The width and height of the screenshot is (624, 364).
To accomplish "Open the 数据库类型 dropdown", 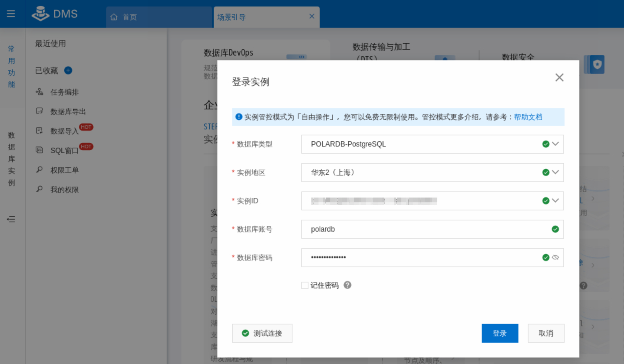I will click(x=432, y=144).
